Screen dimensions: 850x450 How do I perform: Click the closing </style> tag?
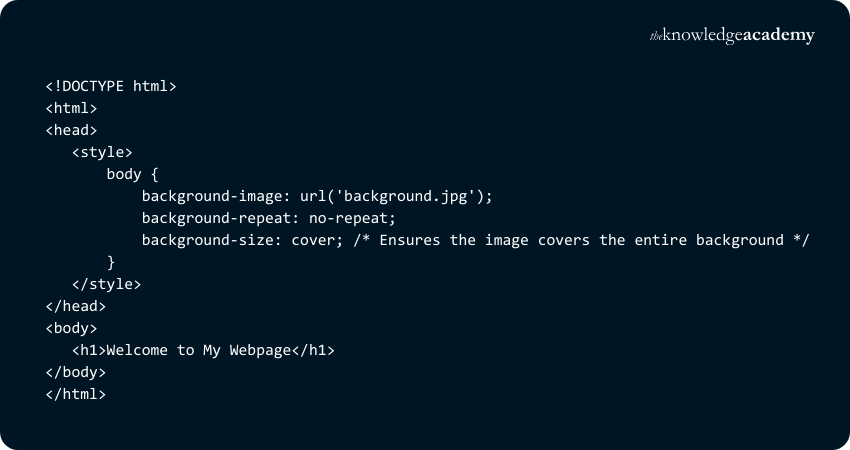106,284
